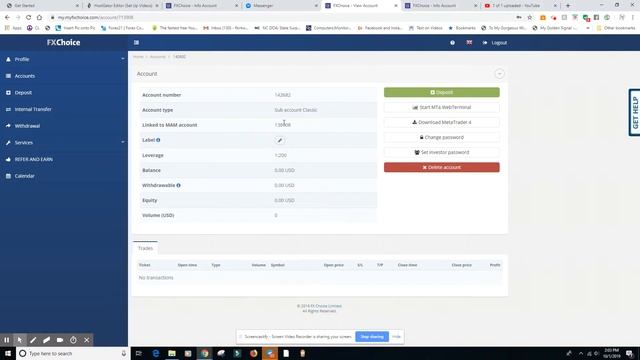This screenshot has width=640, height=360.
Task: Click the taskbar search box
Action: point(73,353)
